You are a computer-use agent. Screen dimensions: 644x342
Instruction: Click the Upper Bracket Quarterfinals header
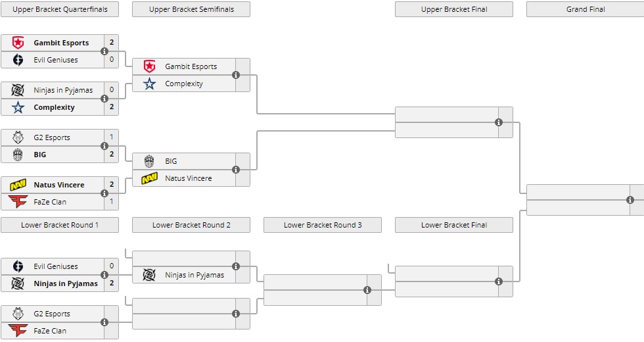tap(60, 9)
